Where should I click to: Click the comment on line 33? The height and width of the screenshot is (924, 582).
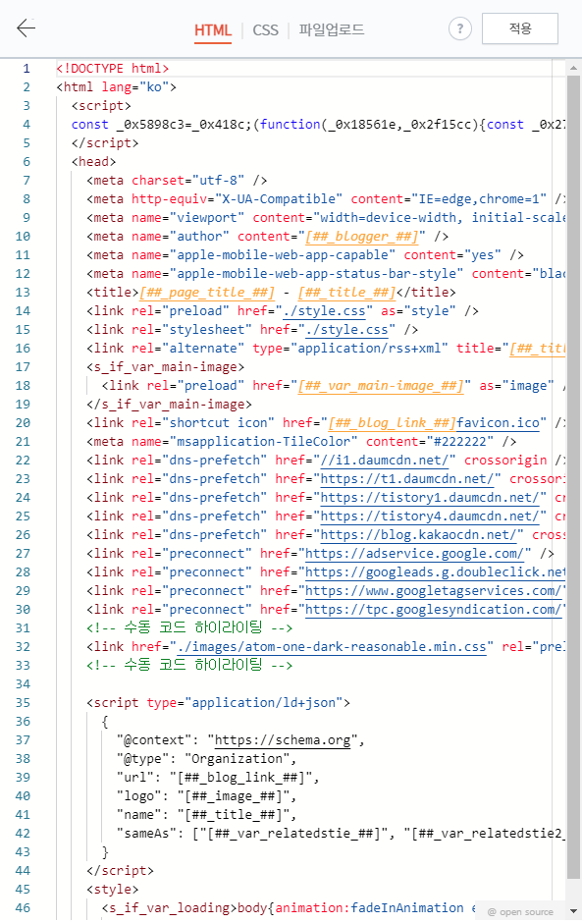189,666
